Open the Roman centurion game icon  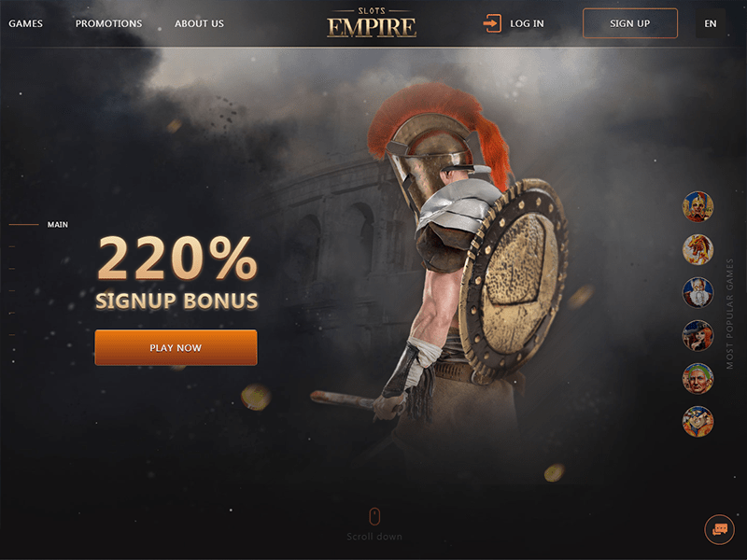tap(698, 206)
